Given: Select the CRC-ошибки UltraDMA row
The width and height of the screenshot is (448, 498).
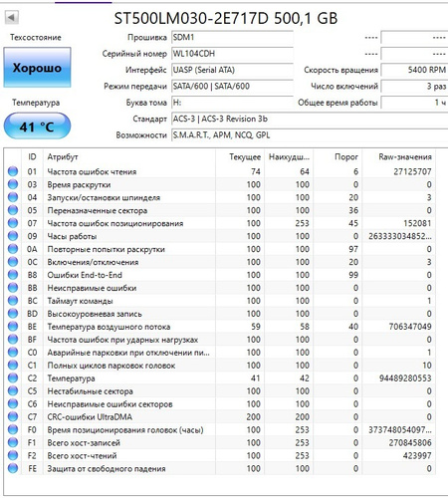Looking at the screenshot, I should click(x=220, y=417).
